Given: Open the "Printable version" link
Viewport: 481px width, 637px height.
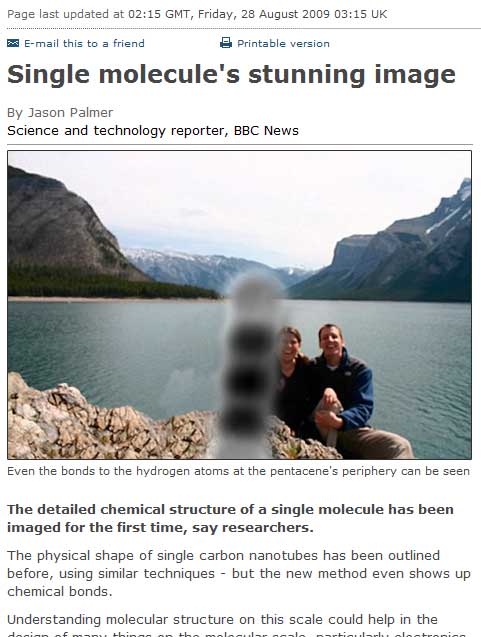Looking at the screenshot, I should 283,43.
